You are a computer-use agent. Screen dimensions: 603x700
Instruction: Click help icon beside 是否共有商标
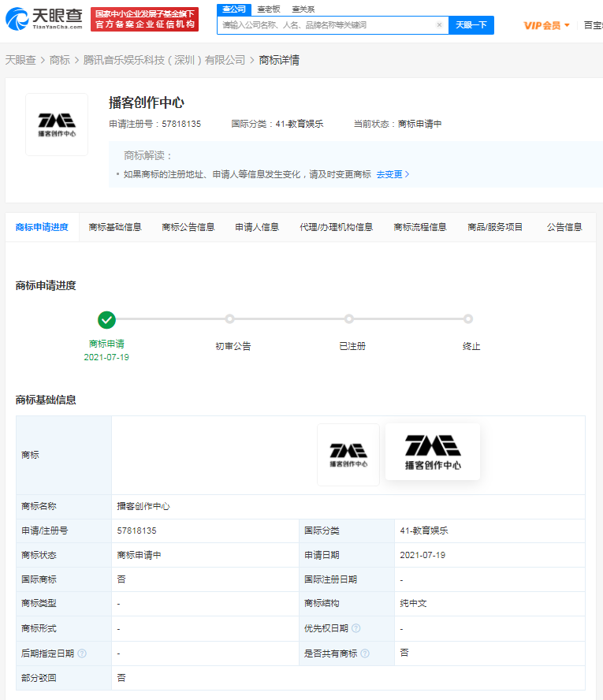[x=365, y=653]
